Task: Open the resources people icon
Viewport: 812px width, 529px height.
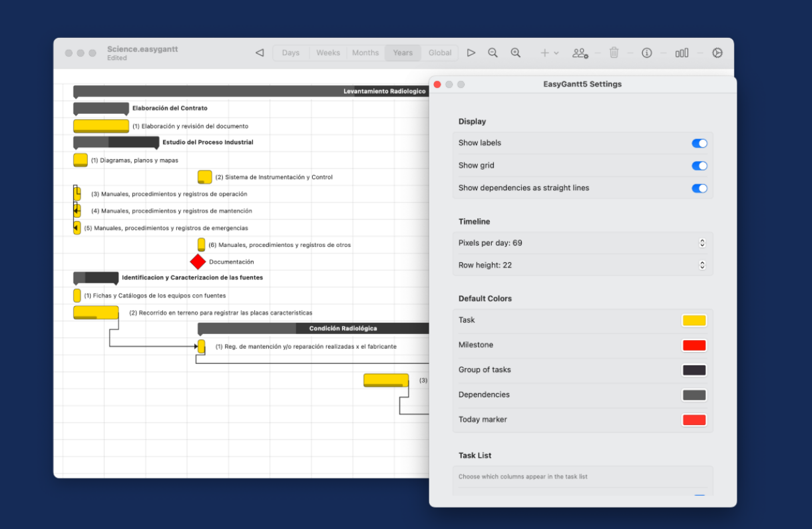Action: pos(580,53)
